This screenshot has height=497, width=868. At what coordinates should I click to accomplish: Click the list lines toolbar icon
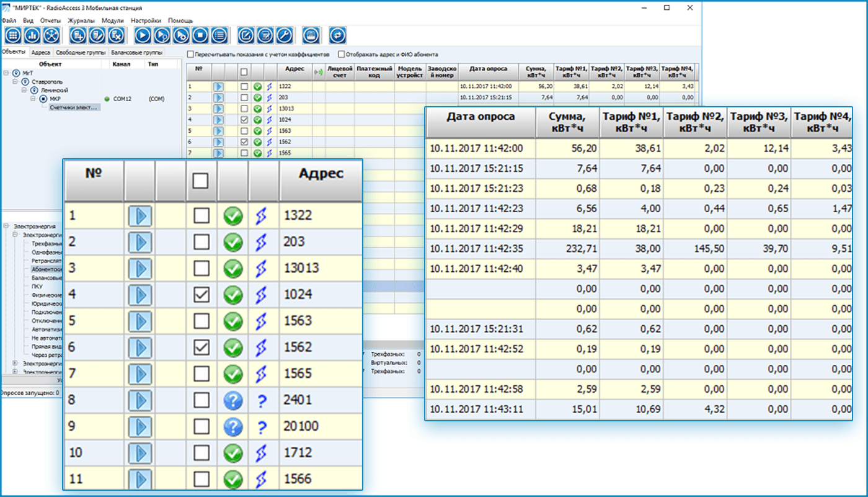pos(219,35)
